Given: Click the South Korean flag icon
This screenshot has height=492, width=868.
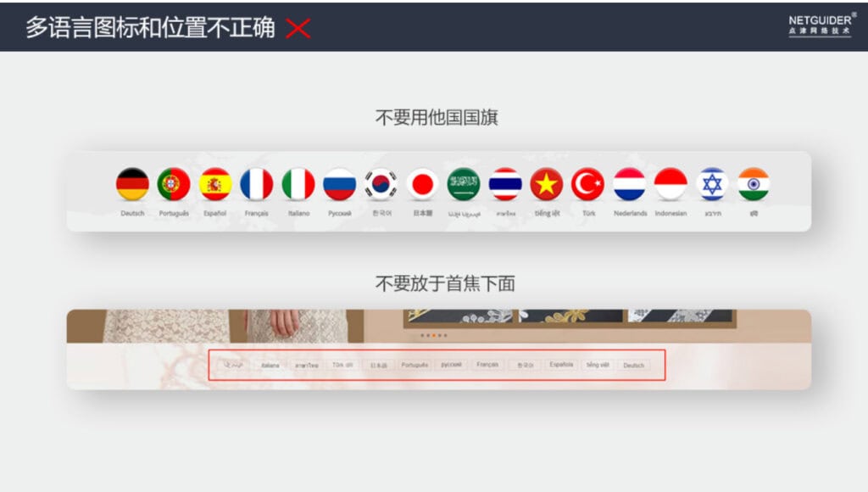Looking at the screenshot, I should click(381, 184).
